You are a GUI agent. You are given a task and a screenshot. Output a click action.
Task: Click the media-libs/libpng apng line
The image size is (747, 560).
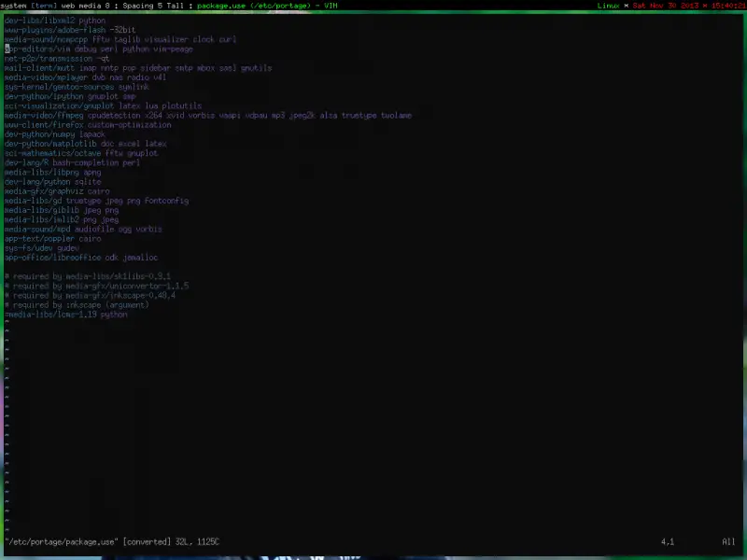[x=52, y=172]
